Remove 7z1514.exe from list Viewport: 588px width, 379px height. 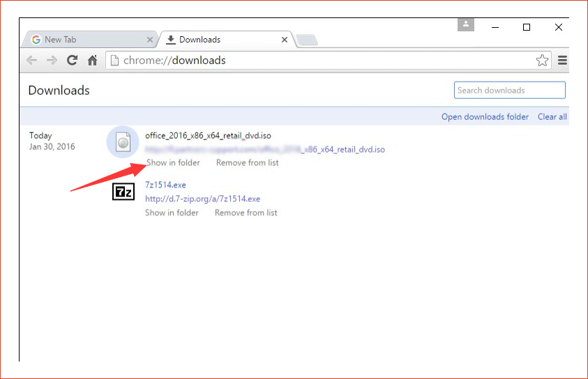coord(246,213)
